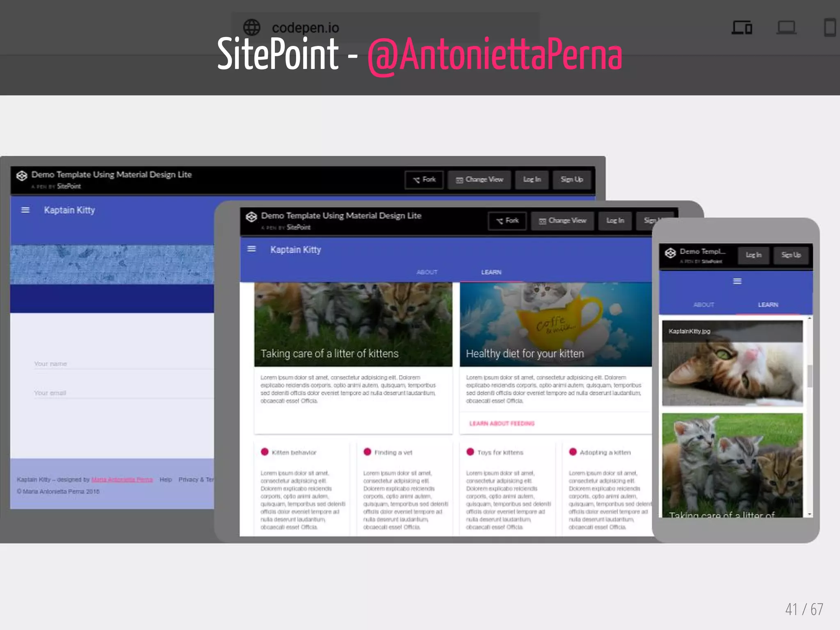Click Help link in desktop footer
The width and height of the screenshot is (840, 630).
point(166,479)
